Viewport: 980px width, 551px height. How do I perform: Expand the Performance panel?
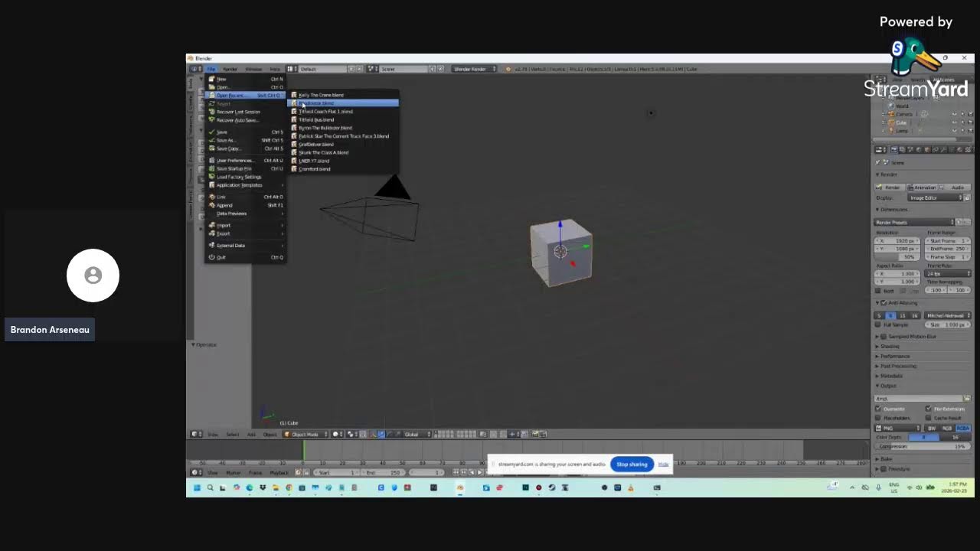pos(895,357)
